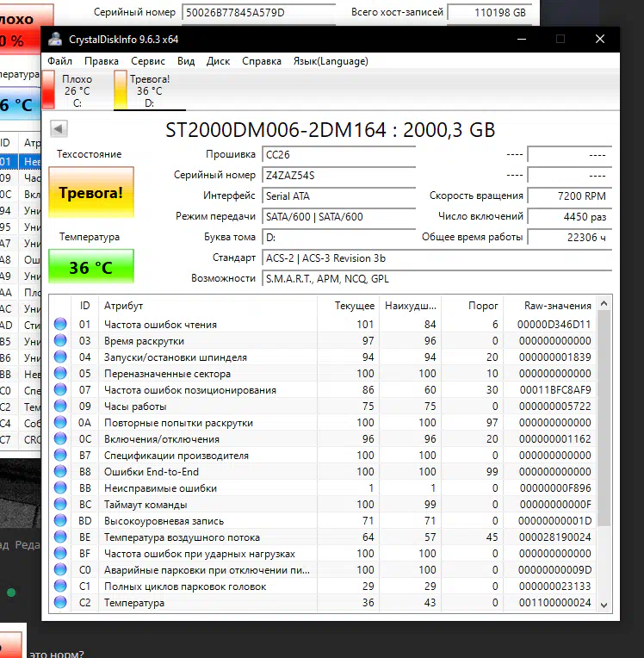Select the Температура воздушного потока row
The width and height of the screenshot is (644, 658).
(323, 537)
